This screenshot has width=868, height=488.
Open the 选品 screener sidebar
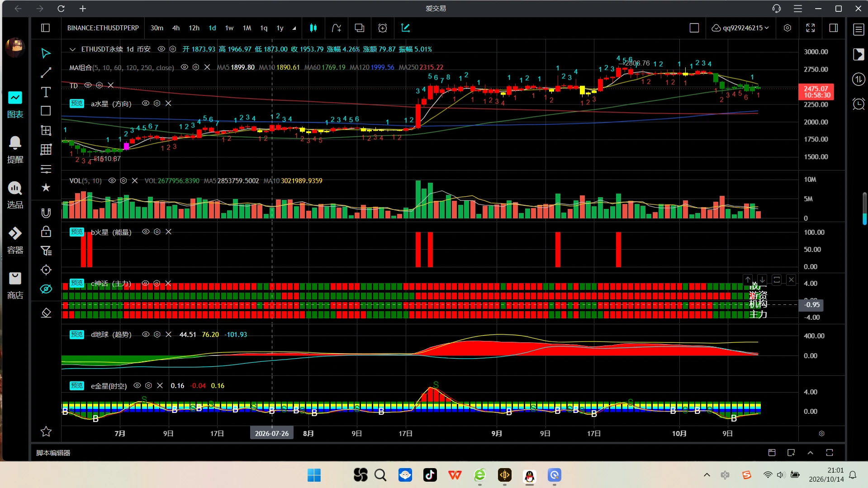tap(15, 195)
